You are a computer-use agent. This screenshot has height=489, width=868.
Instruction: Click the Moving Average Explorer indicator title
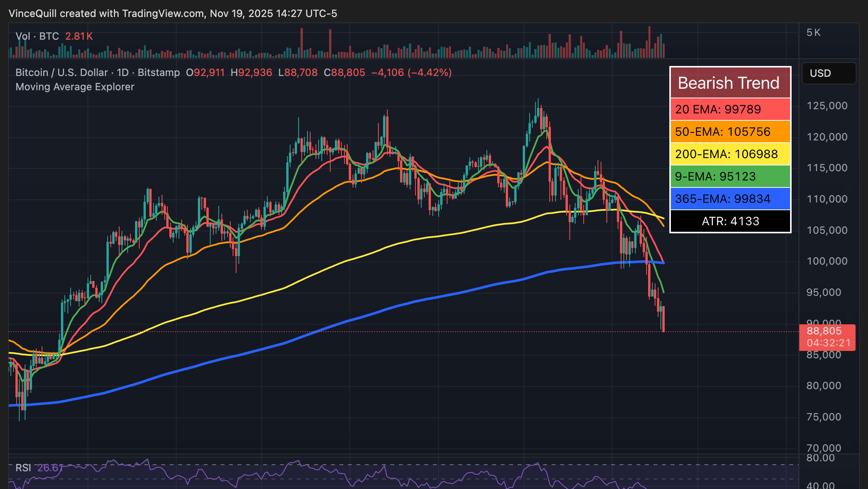[75, 87]
